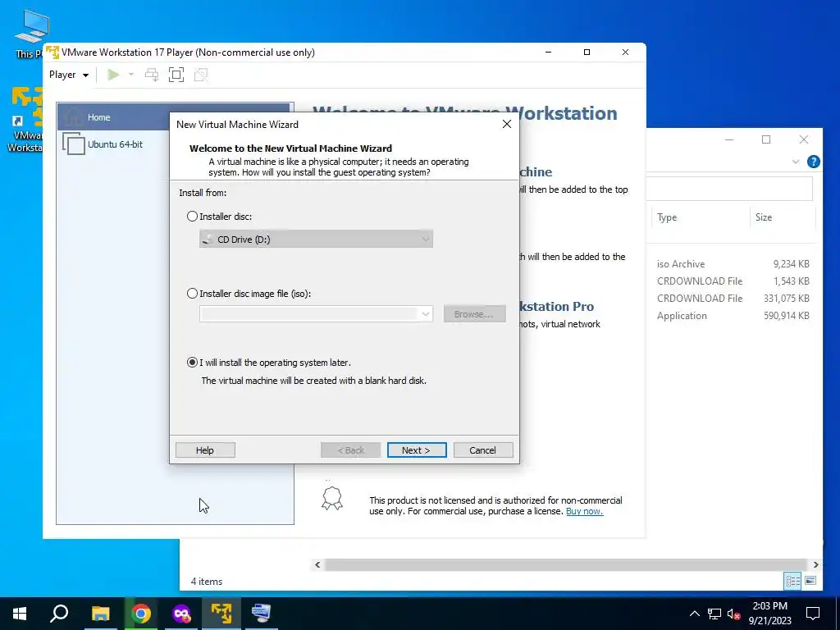Open File Explorer from the taskbar

(x=100, y=614)
